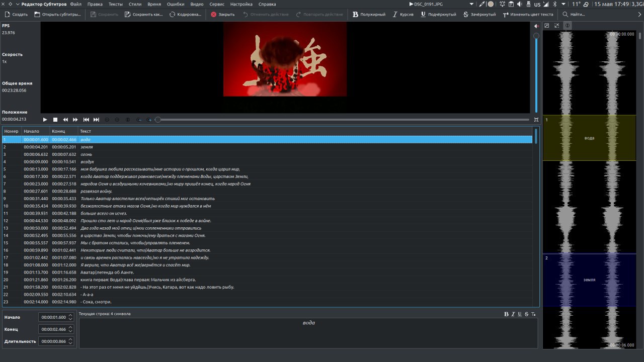The width and height of the screenshot is (644, 362).
Task: Expand the main toolbar overflow chevron
Action: pos(639,15)
